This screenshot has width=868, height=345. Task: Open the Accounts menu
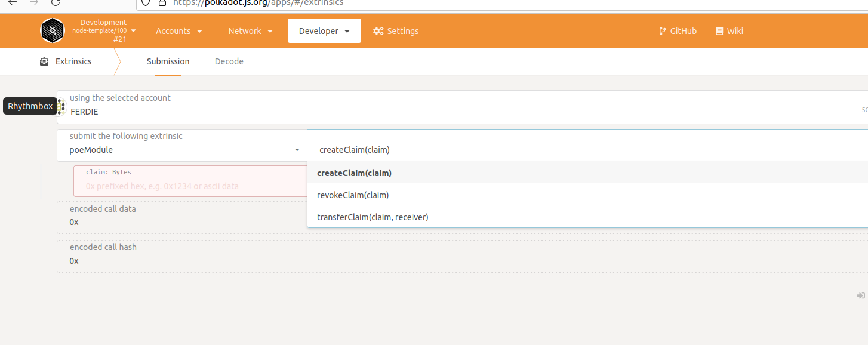tap(179, 31)
